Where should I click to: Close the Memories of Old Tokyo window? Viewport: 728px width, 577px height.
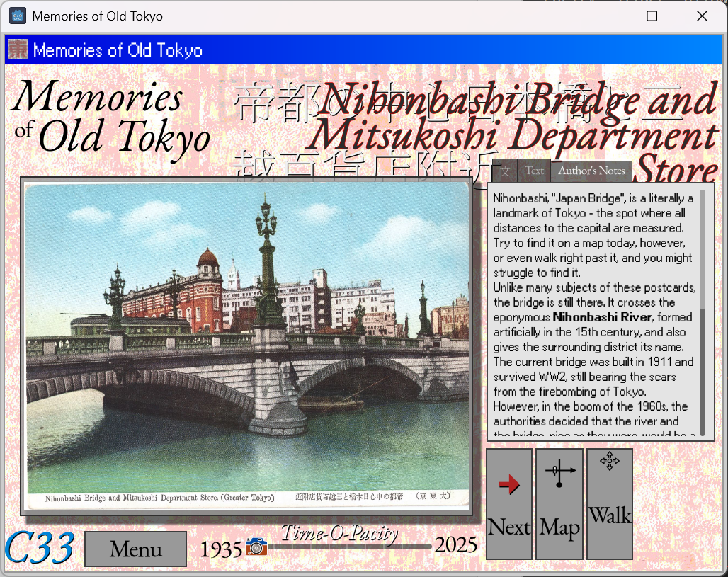[702, 16]
